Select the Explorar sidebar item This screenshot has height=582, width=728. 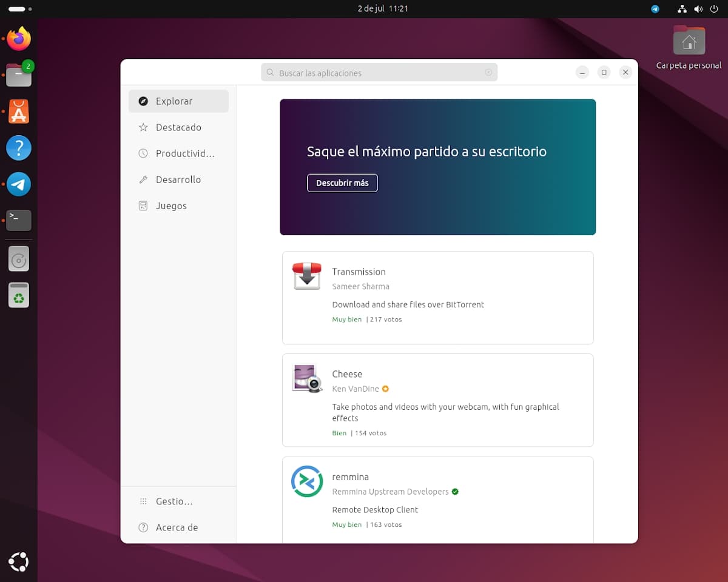tap(178, 101)
